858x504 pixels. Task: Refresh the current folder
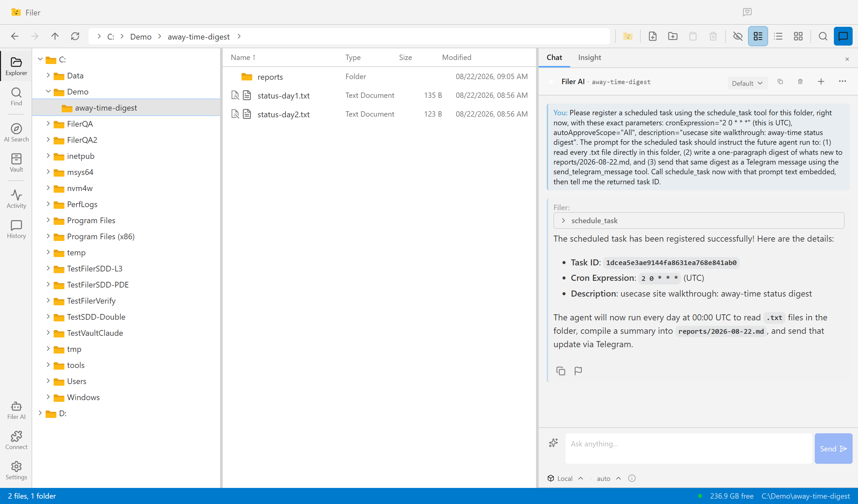[75, 37]
